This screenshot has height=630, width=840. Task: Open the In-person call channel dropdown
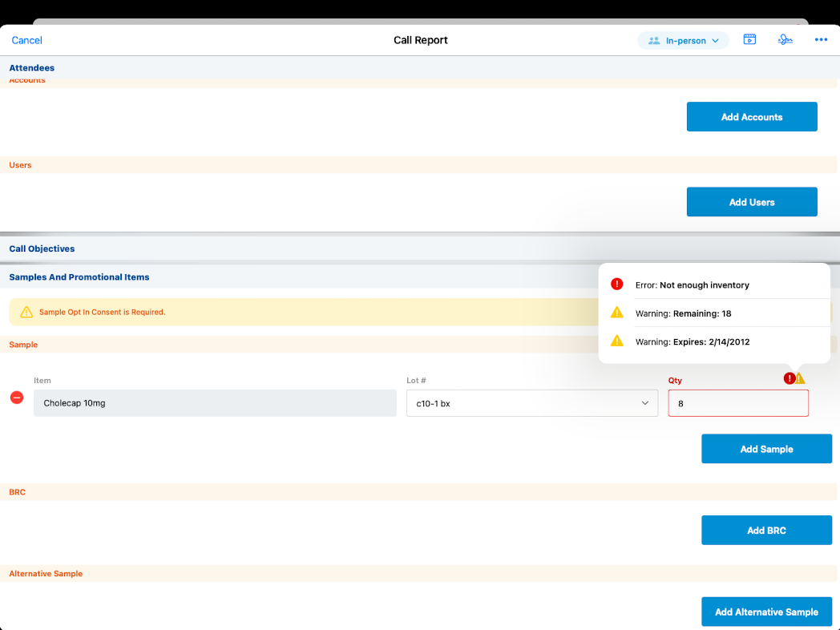coord(683,40)
